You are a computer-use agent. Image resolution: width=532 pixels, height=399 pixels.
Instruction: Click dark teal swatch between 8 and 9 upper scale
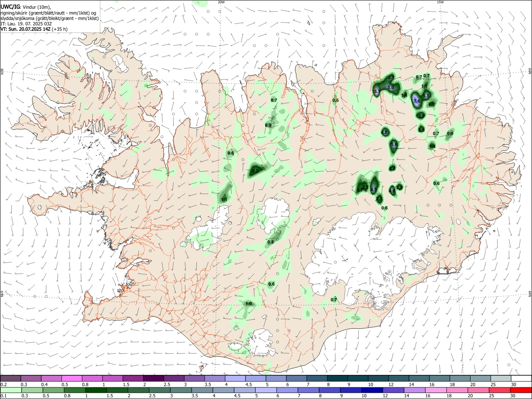[x=337, y=378]
